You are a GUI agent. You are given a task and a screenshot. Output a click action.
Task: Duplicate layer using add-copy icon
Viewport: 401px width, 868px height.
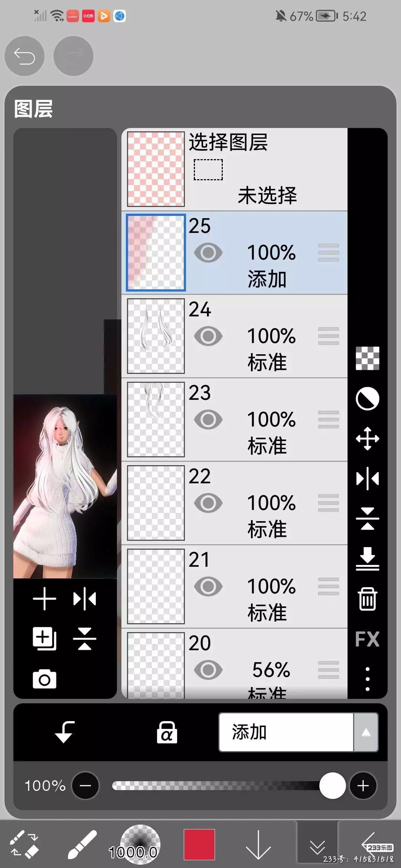(x=45, y=639)
